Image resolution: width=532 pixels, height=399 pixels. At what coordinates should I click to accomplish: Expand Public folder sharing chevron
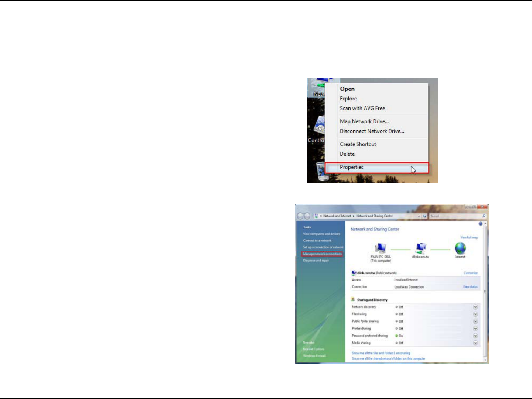point(475,321)
